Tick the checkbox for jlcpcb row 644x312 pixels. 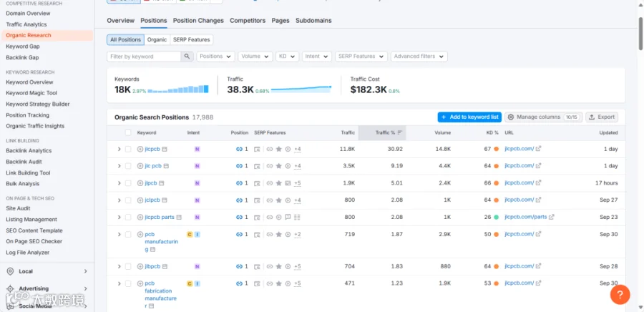[x=128, y=149]
